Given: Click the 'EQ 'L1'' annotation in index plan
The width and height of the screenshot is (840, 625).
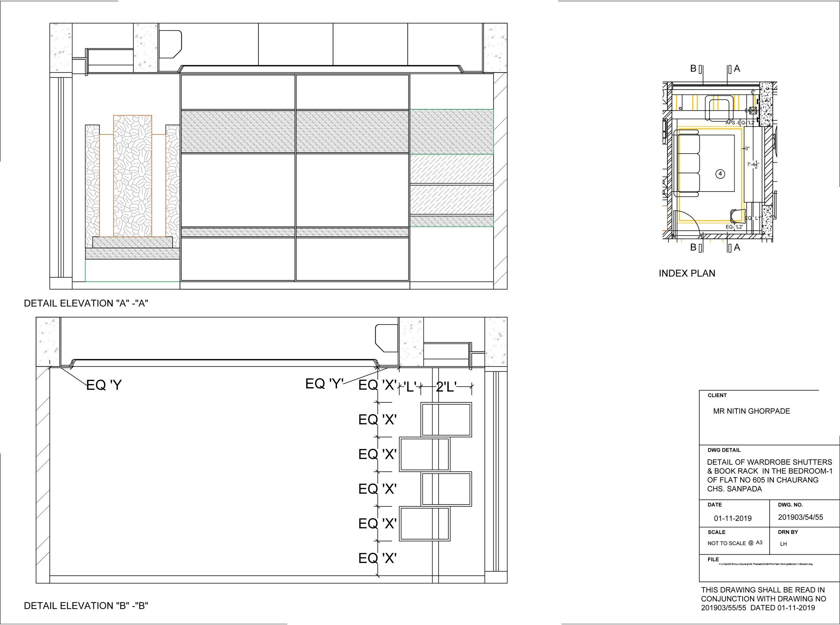Looking at the screenshot, I should 753,218.
